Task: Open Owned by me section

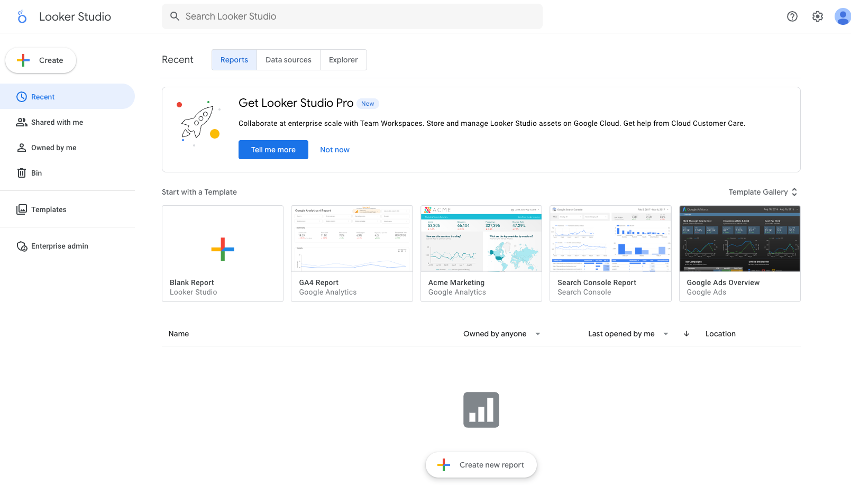Action: [67, 148]
